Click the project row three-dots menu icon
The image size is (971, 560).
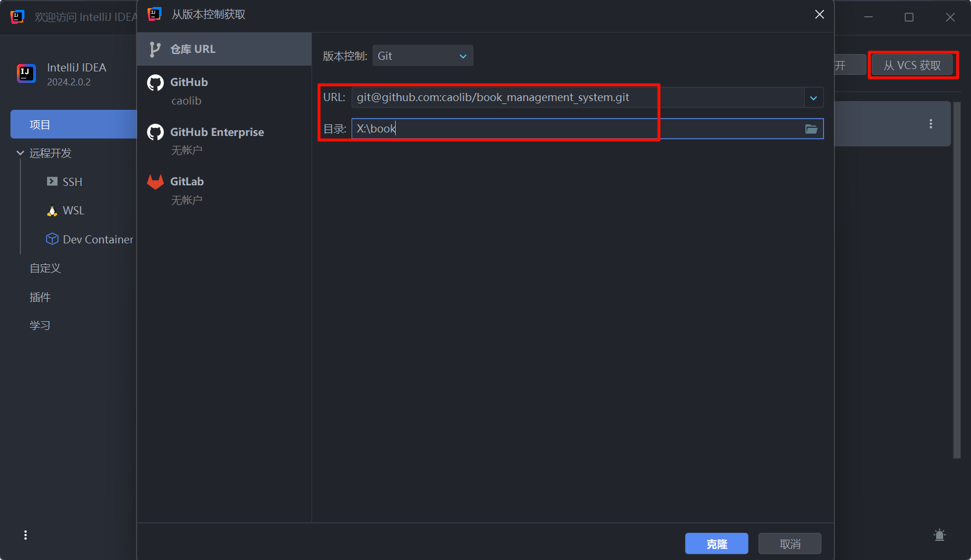click(x=931, y=124)
